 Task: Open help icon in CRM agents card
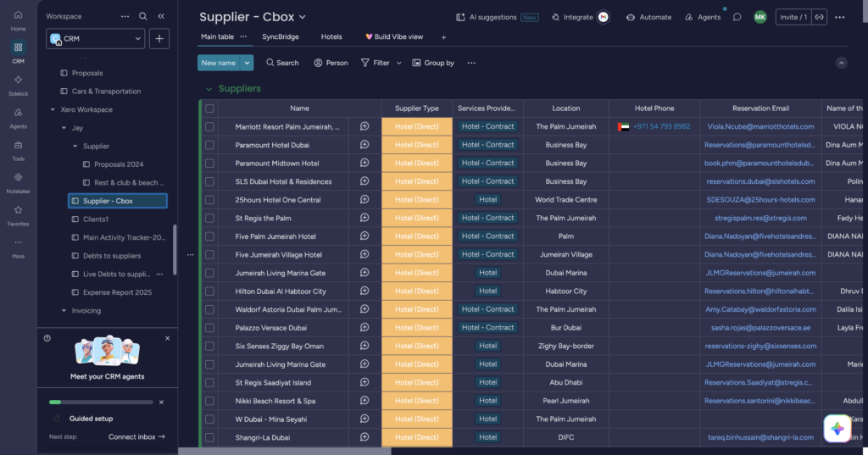[47, 338]
